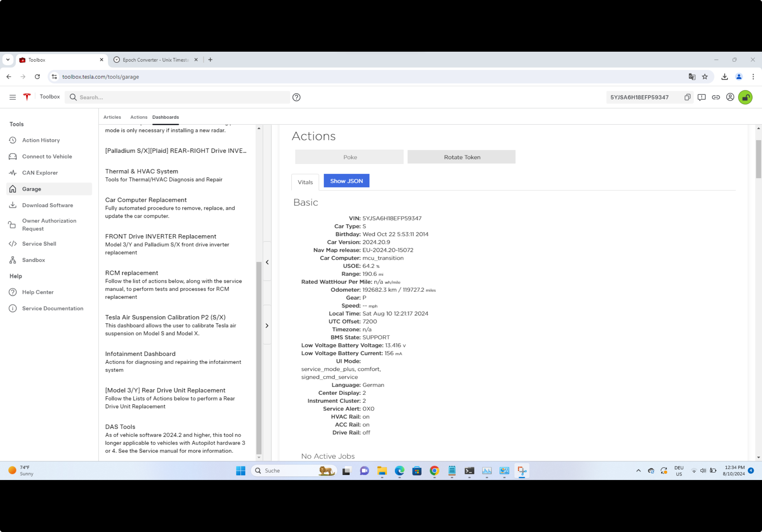View site information icon in address bar
The height and width of the screenshot is (532, 762).
[55, 77]
